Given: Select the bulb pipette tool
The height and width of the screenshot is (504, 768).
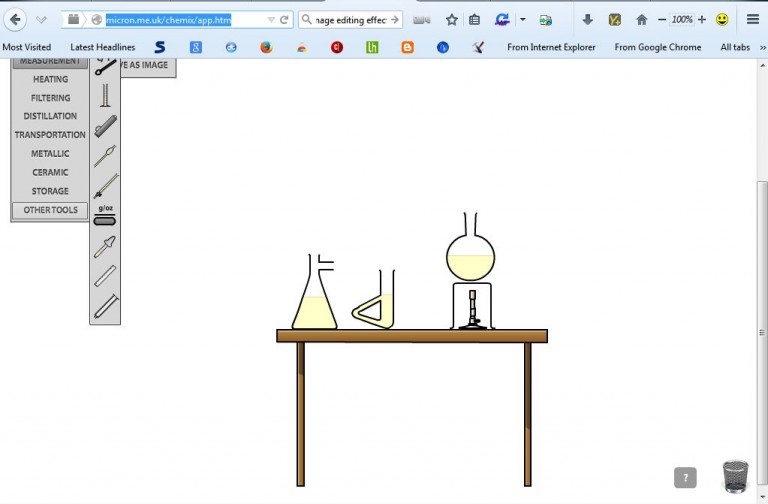Looking at the screenshot, I should (105, 156).
